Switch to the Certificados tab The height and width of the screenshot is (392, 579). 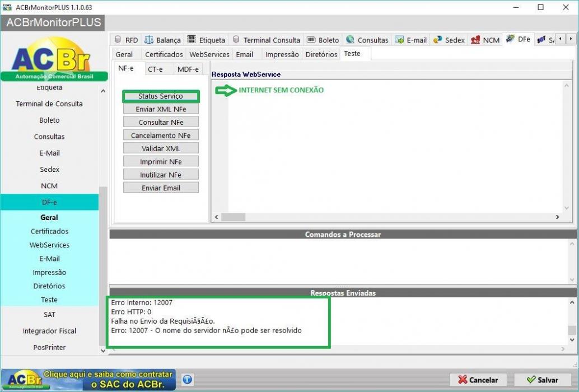click(x=164, y=54)
